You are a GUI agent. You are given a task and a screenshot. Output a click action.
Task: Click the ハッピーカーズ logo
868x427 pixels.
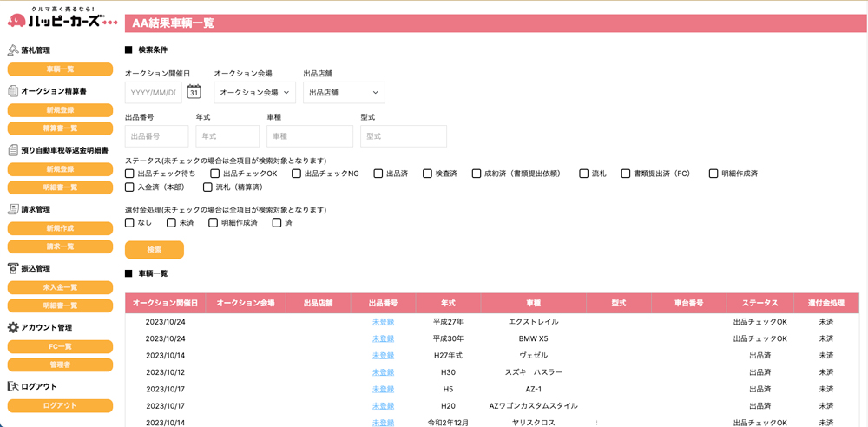coord(61,18)
